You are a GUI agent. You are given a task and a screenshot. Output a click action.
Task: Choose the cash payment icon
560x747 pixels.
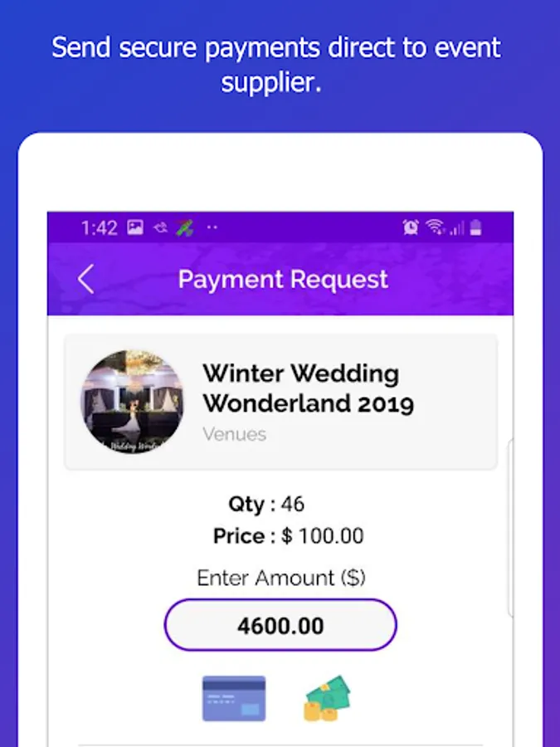327,698
